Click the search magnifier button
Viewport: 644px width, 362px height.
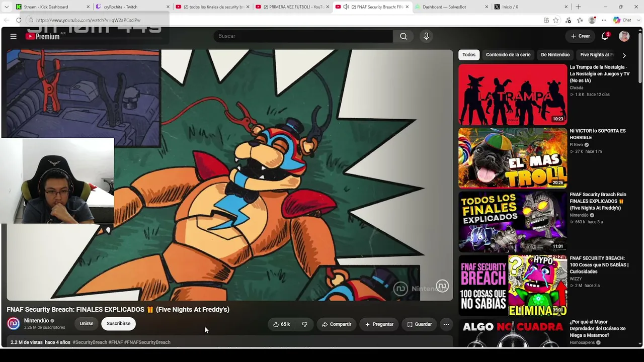point(404,36)
